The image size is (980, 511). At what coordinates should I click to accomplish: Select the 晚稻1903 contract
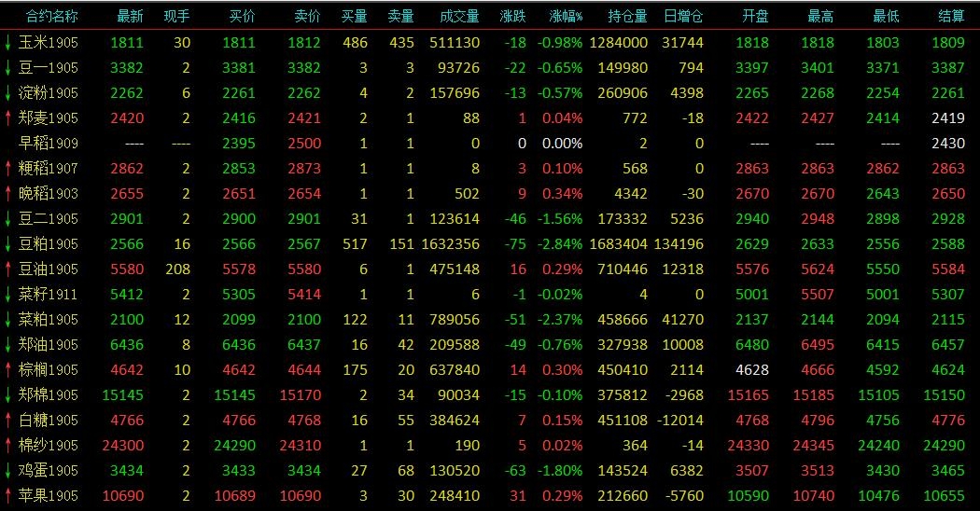[49, 194]
